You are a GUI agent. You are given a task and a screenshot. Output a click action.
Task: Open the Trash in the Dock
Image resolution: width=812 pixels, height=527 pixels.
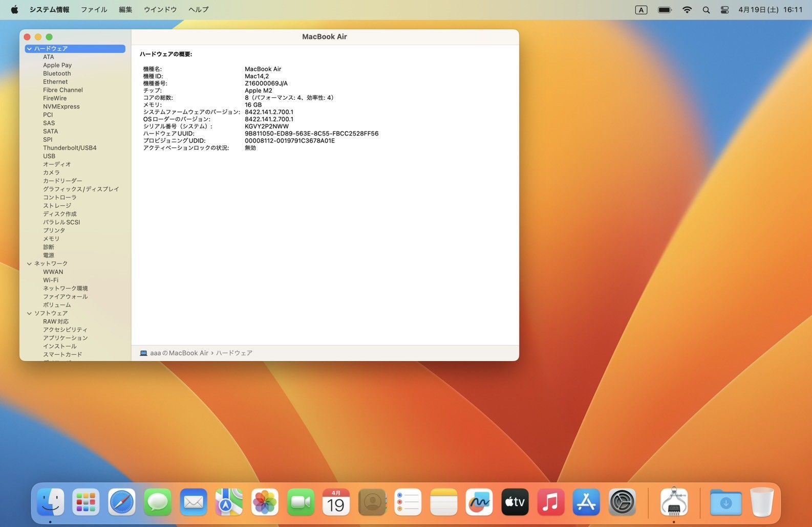tap(762, 502)
